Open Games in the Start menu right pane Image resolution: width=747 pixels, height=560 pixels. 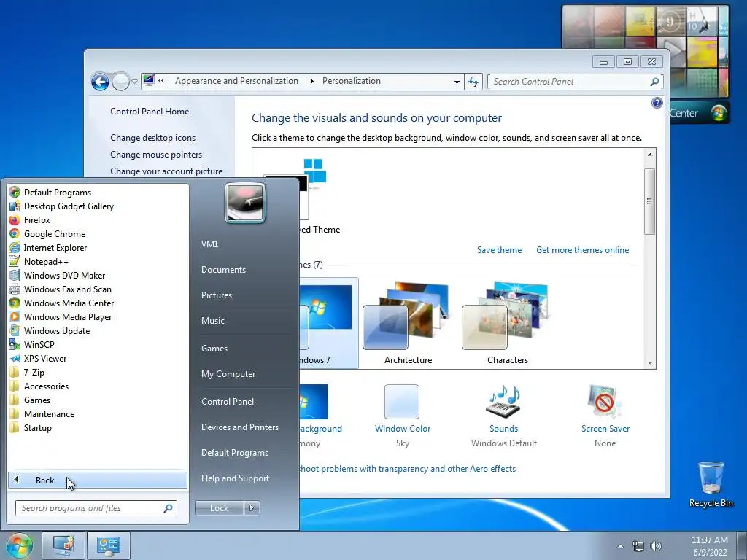click(x=214, y=348)
